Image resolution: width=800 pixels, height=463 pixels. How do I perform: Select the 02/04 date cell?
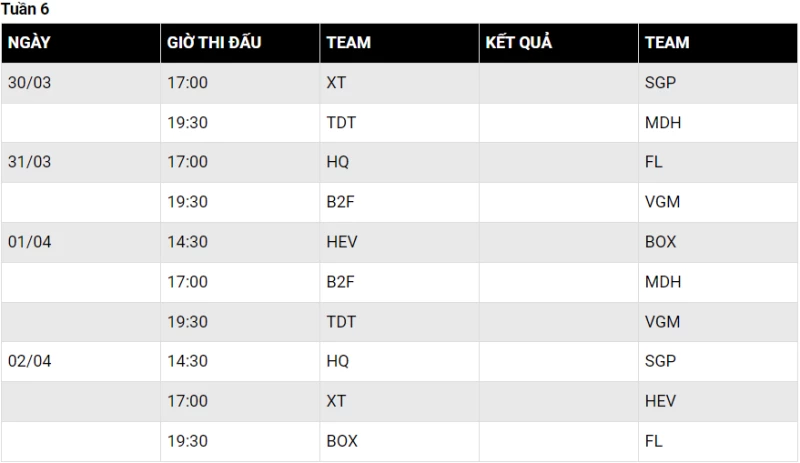[x=29, y=361]
